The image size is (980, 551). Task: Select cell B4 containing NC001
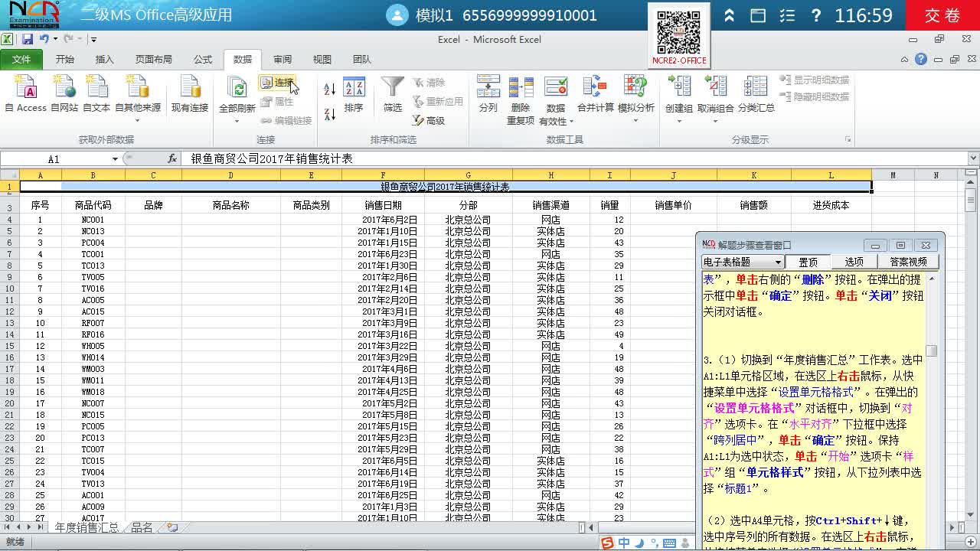[93, 220]
